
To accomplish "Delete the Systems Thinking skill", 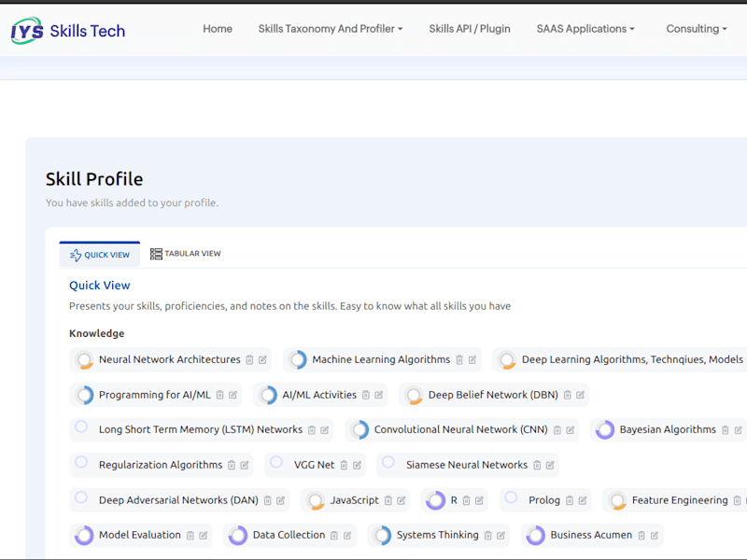I will click(x=487, y=535).
